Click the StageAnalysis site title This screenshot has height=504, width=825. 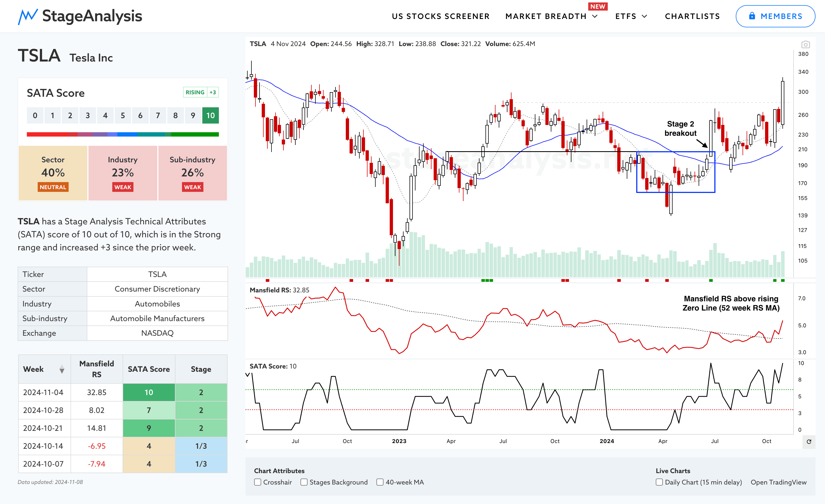point(92,16)
